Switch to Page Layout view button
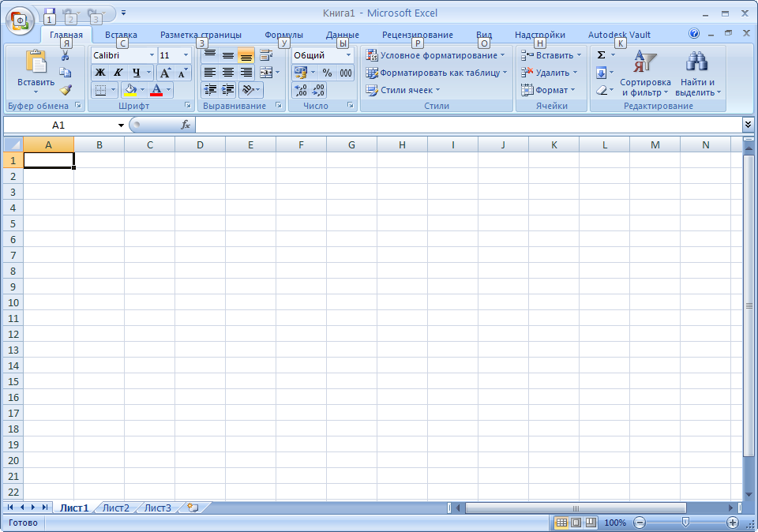Screen dimensions: 758x532 click(x=576, y=523)
